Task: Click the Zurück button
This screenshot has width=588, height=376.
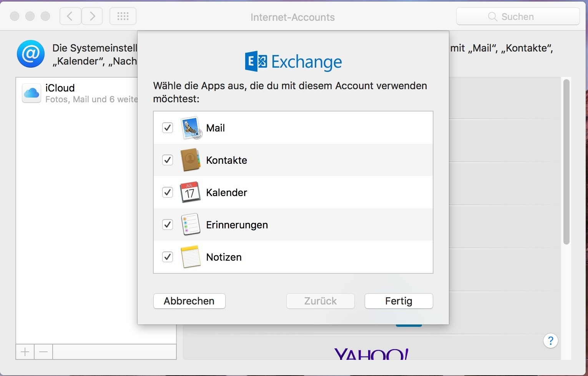Action: 321,301
